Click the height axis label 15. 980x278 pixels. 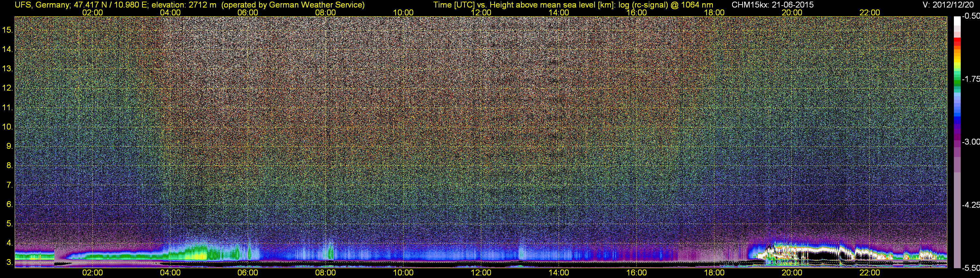click(x=7, y=30)
